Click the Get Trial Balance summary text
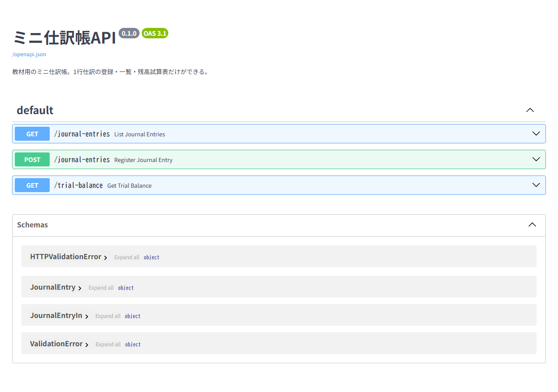 click(x=129, y=186)
